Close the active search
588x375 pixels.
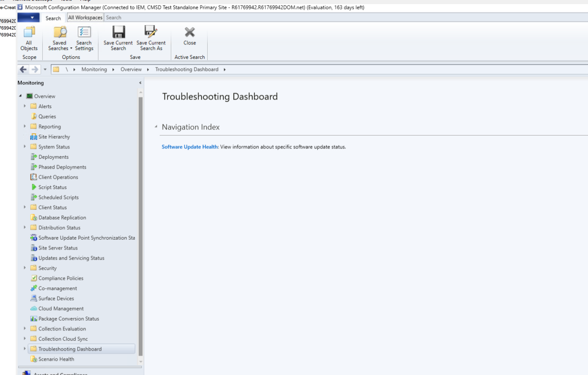(x=189, y=36)
